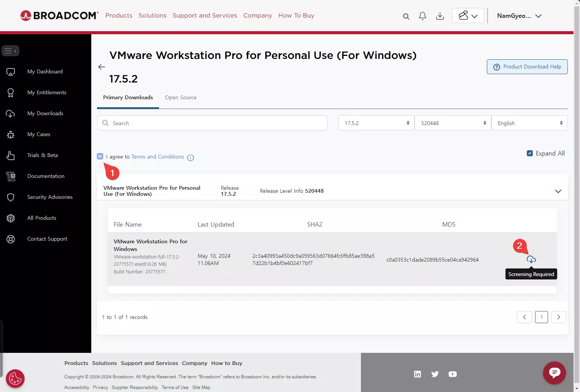This screenshot has height=392, width=580.
Task: Collapse the VMware Workstation Pro release row
Action: click(x=558, y=191)
